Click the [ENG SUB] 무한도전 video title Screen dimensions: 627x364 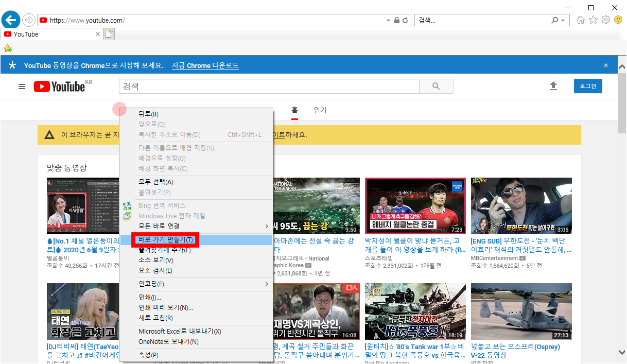[521, 245]
